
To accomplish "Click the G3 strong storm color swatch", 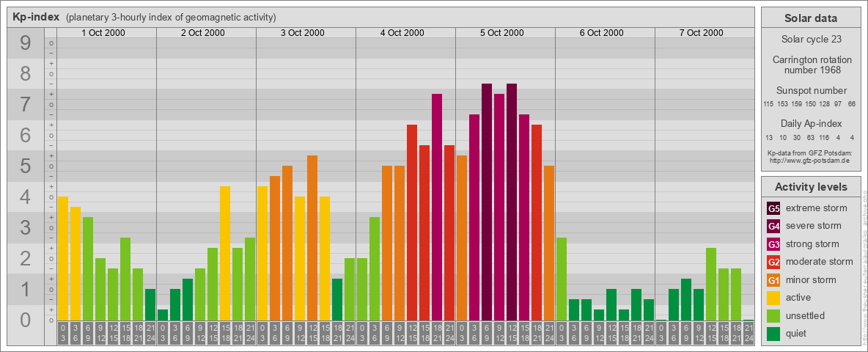I will (773, 244).
